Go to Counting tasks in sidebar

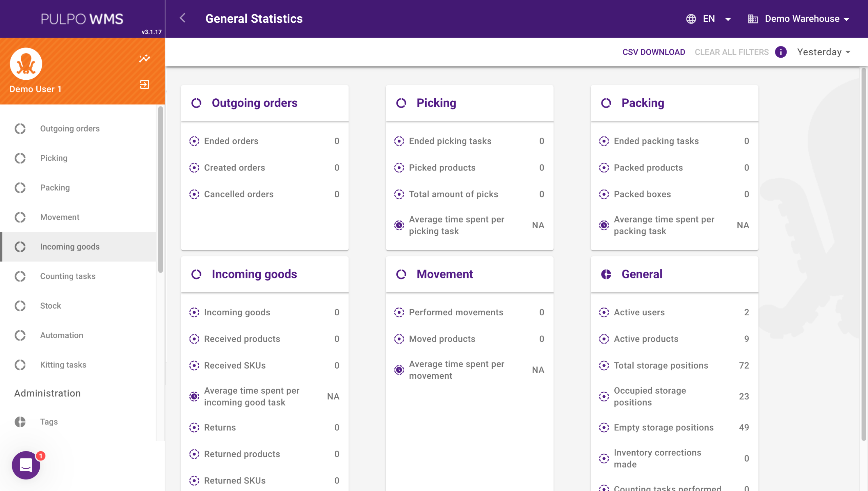[68, 276]
